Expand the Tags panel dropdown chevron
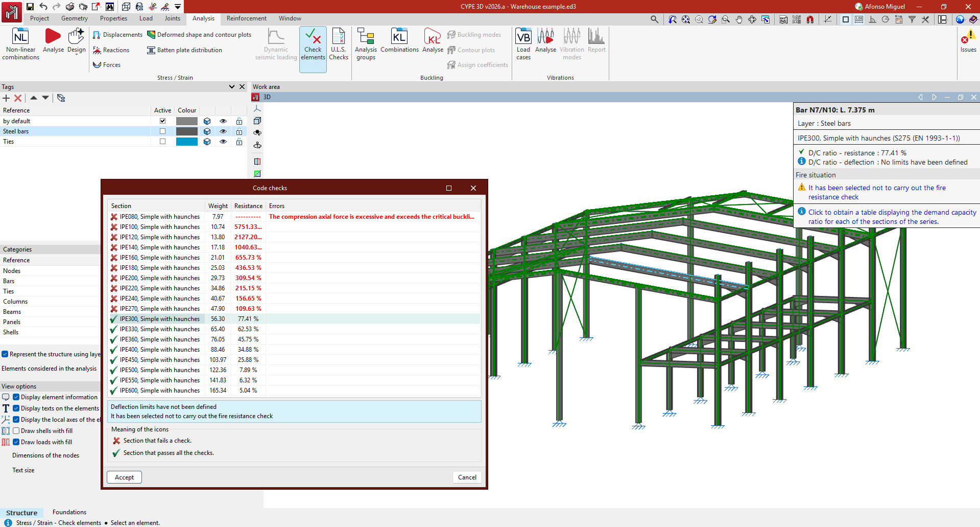The image size is (980, 527). point(232,87)
